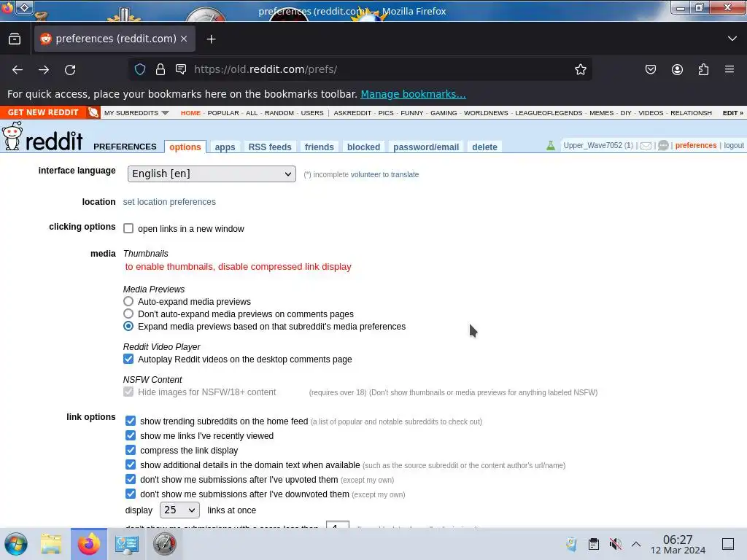Show tracking protection shield info
Screen dimensions: 747x560
[140, 69]
